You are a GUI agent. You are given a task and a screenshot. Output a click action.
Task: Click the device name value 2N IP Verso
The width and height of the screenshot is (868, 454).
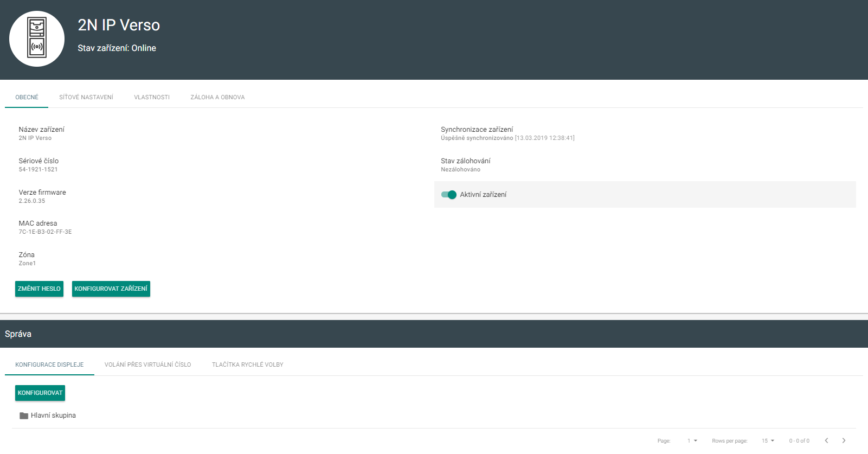35,138
